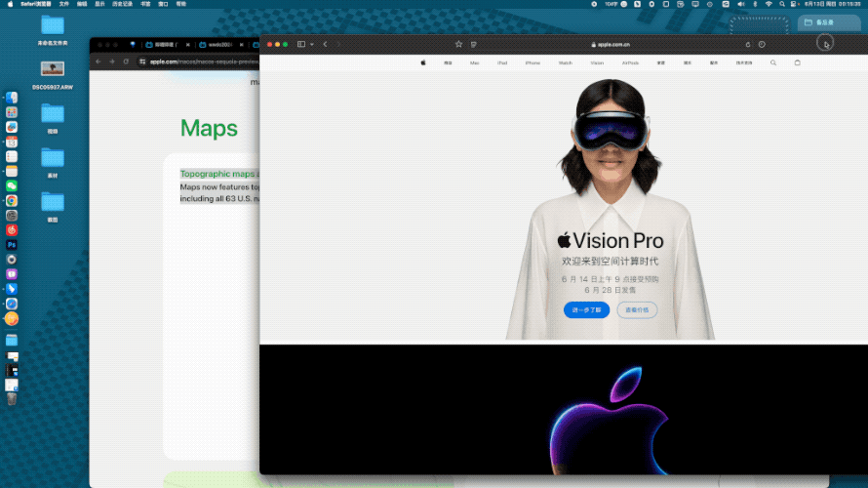868x488 pixels.
Task: Reload page in Chrome background window
Action: (x=126, y=61)
